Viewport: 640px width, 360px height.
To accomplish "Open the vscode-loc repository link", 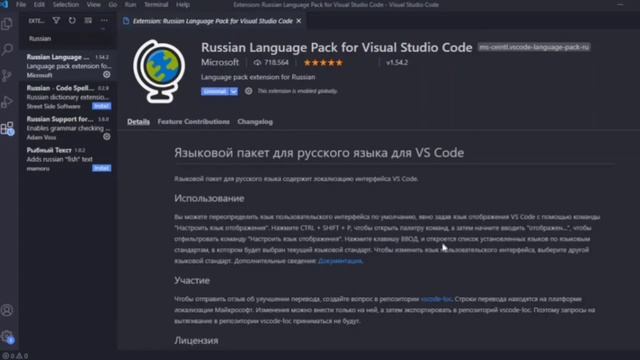I will tap(436, 299).
